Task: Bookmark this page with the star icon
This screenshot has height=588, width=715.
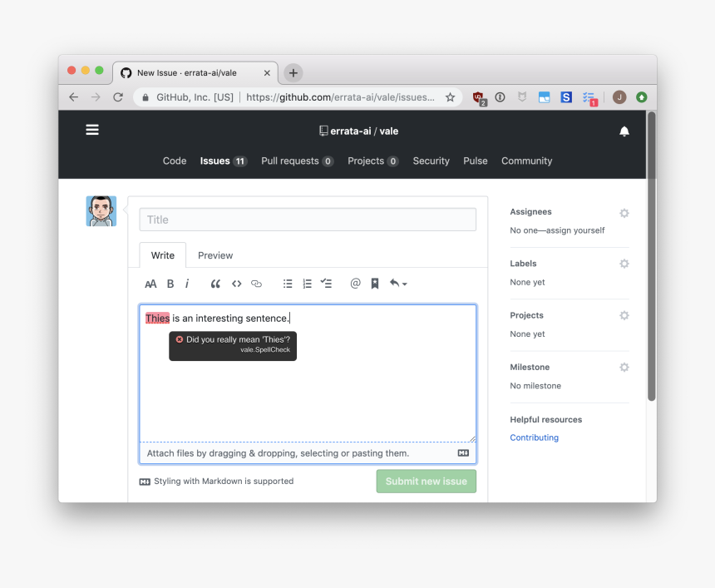Action: click(x=450, y=97)
